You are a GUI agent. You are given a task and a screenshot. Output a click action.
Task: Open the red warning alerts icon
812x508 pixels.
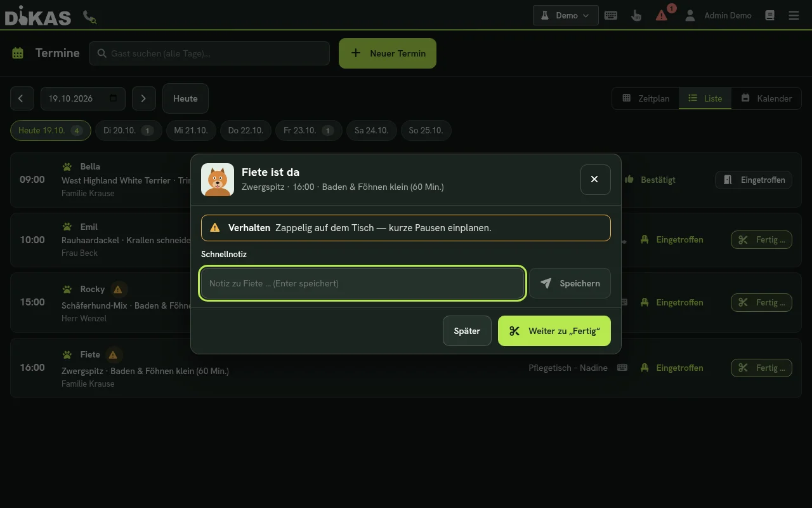tap(662, 15)
